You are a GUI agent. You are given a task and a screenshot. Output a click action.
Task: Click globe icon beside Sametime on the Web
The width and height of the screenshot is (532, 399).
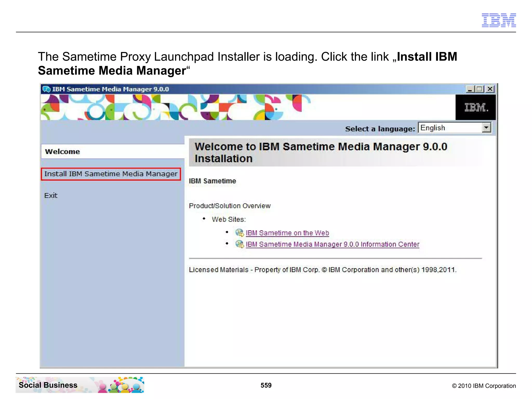tap(240, 233)
